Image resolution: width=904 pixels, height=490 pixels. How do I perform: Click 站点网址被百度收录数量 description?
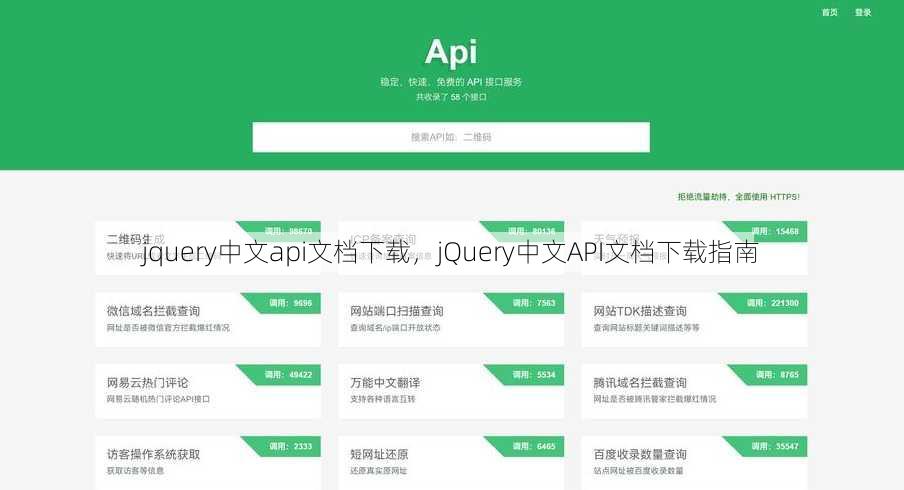(x=638, y=470)
